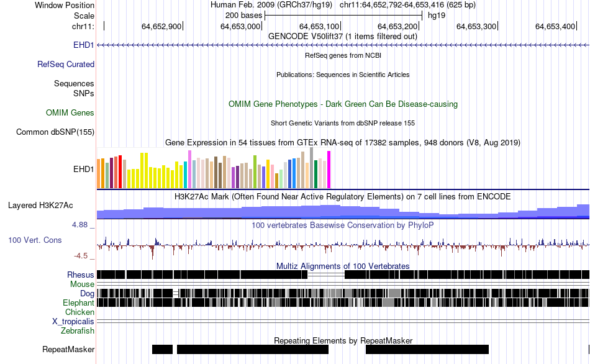Viewport: 590px width, 364px height.
Task: Click the Publications Sequences in Scientific Articles title
Action: 343,75
